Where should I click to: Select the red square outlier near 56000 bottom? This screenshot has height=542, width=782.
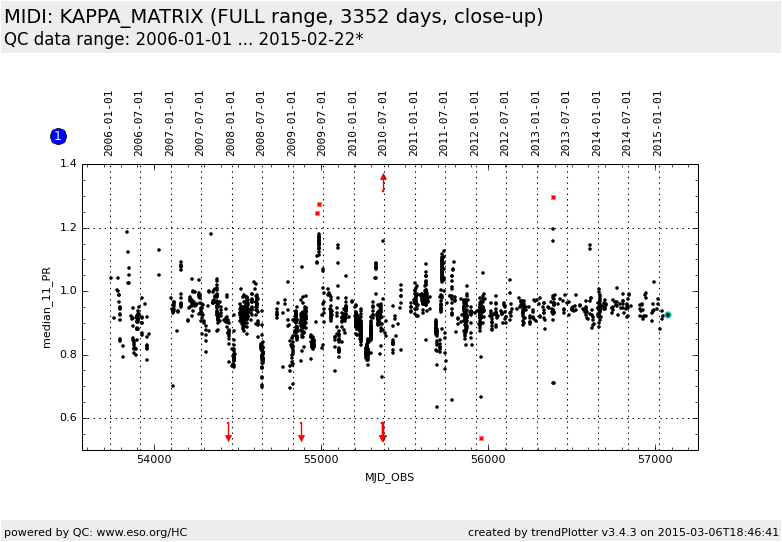point(481,439)
